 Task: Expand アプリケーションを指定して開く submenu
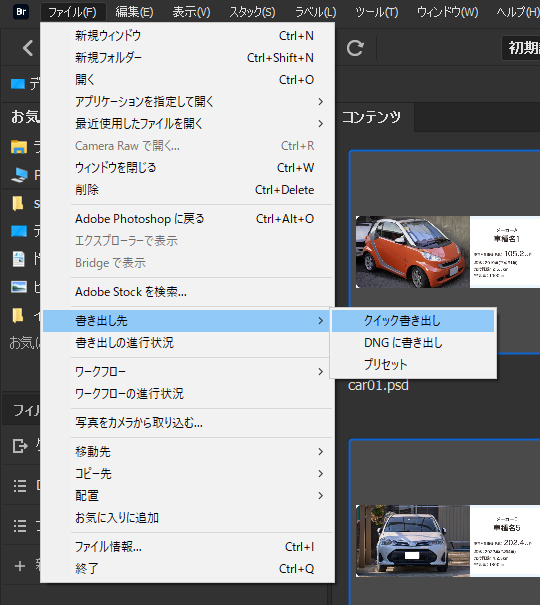pyautogui.click(x=187, y=102)
